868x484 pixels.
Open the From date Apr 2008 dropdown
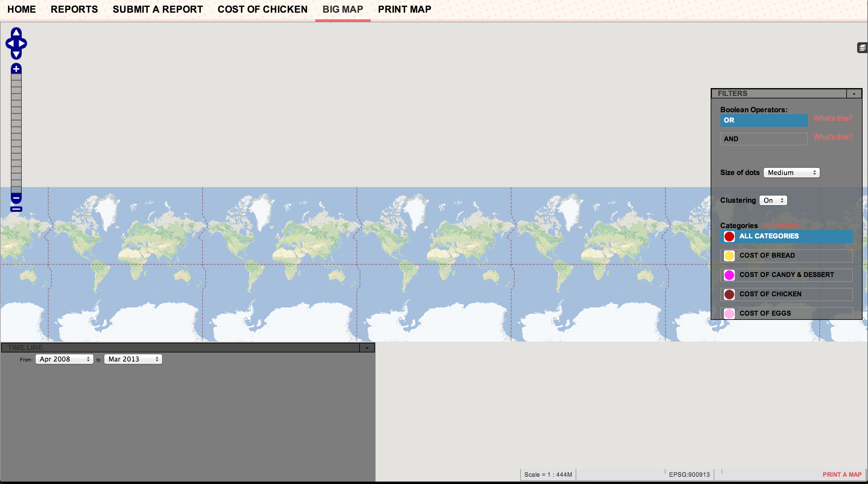point(64,359)
